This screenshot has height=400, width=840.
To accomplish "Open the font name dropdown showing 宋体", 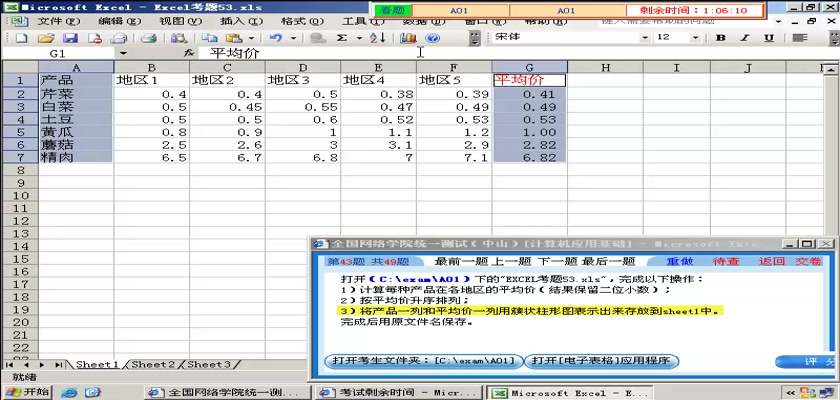I will 646,37.
